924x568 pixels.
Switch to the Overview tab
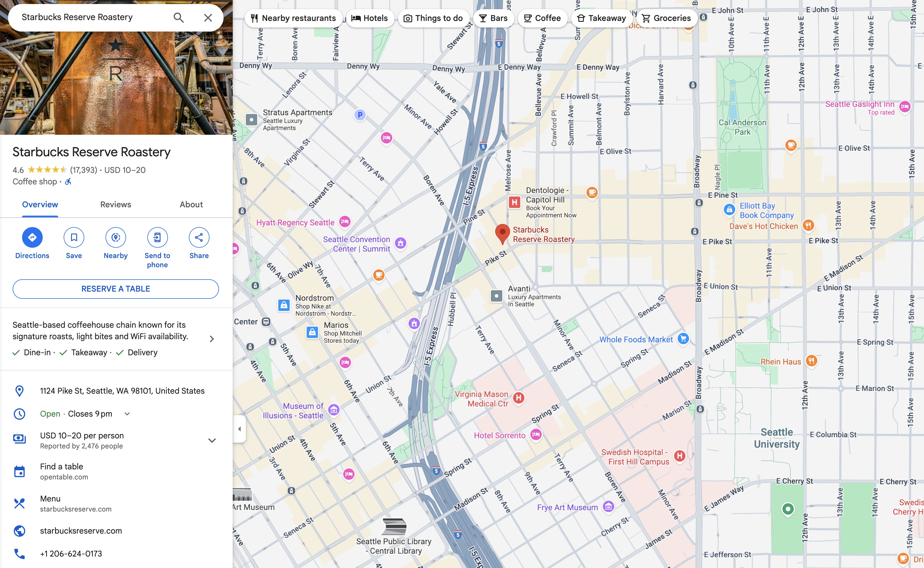point(40,204)
